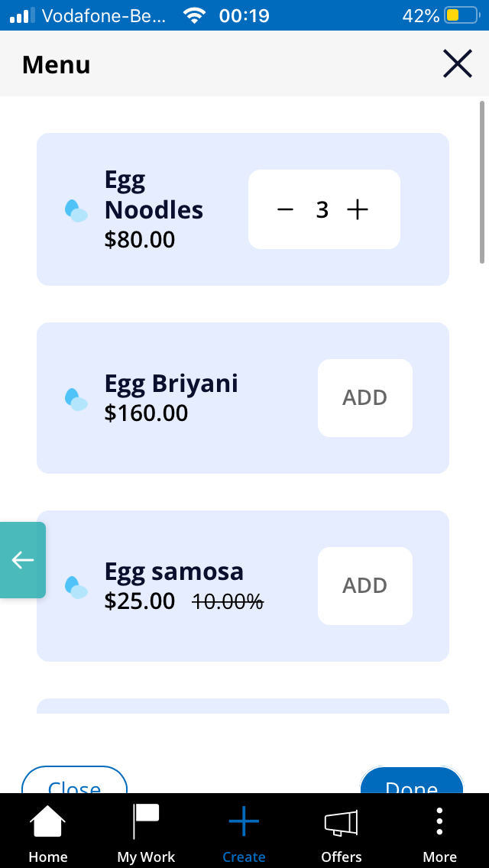This screenshot has width=489, height=868.
Task: Tap the Close button
Action: (74, 781)
